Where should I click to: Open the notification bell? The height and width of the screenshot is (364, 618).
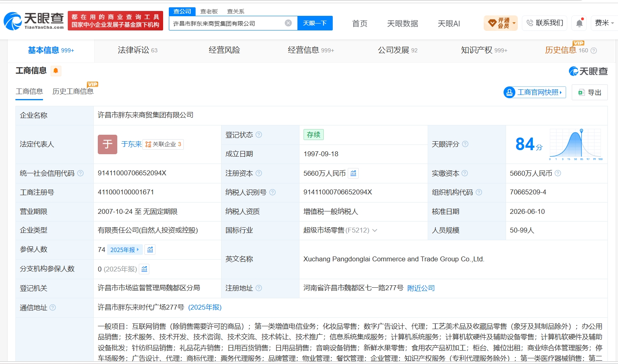point(579,23)
